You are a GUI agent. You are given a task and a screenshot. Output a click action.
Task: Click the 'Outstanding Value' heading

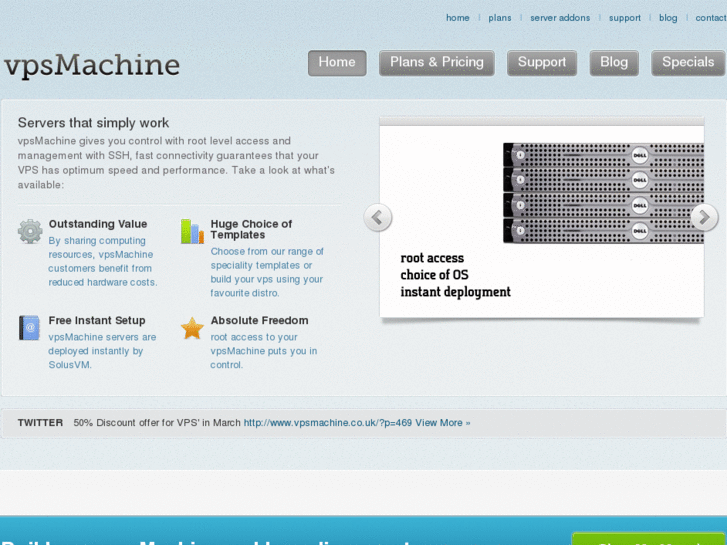[x=98, y=224]
